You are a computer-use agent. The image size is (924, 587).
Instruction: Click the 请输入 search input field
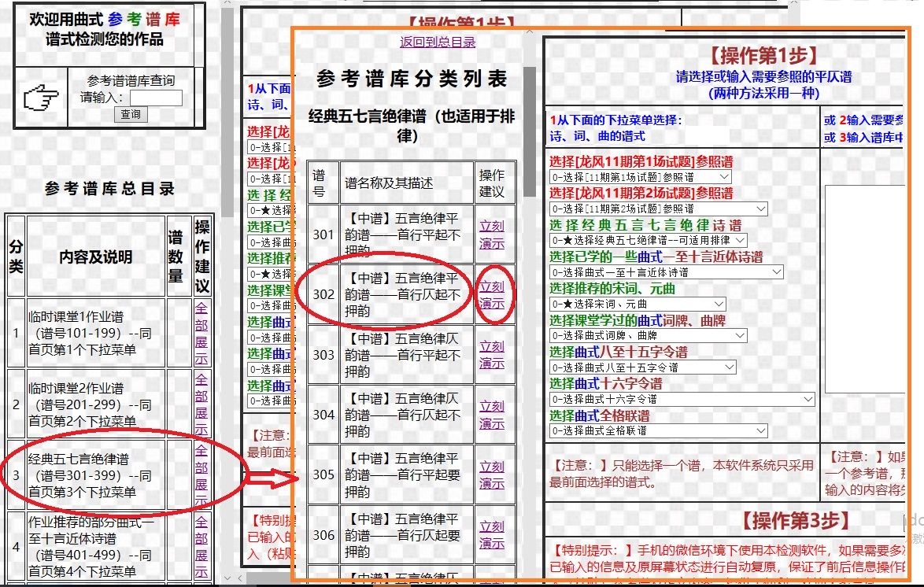click(x=156, y=98)
